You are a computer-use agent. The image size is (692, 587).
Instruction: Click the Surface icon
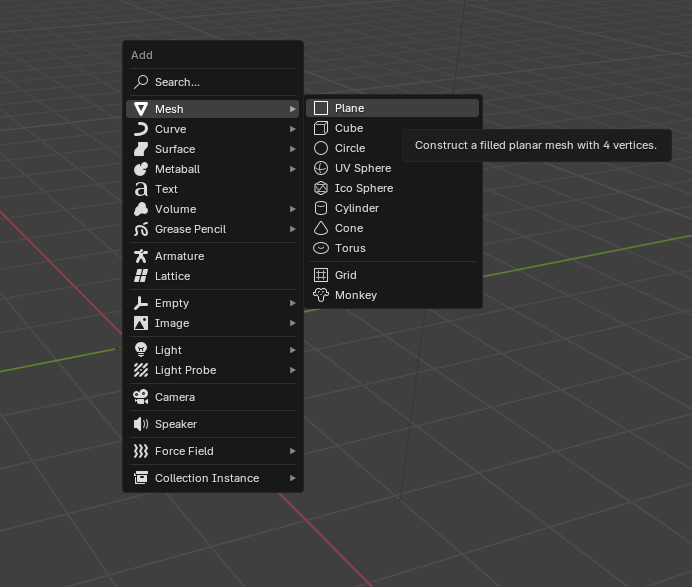pyautogui.click(x=141, y=149)
